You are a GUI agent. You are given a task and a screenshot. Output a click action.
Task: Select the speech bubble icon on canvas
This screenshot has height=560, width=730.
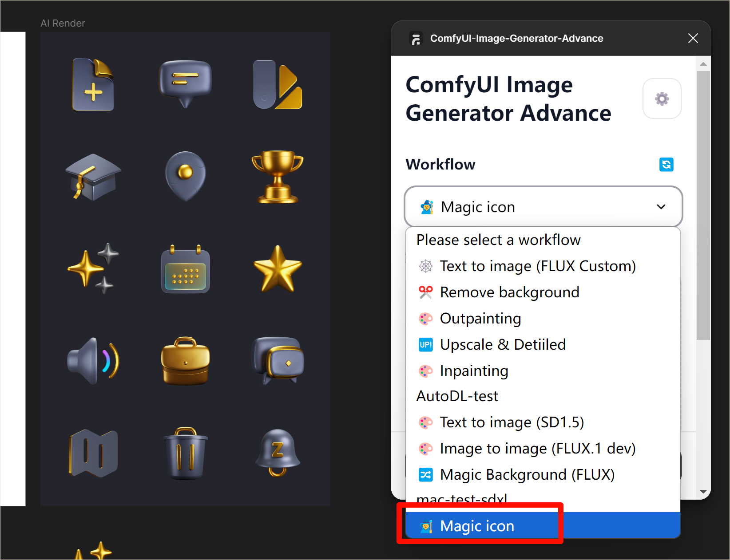click(x=185, y=84)
